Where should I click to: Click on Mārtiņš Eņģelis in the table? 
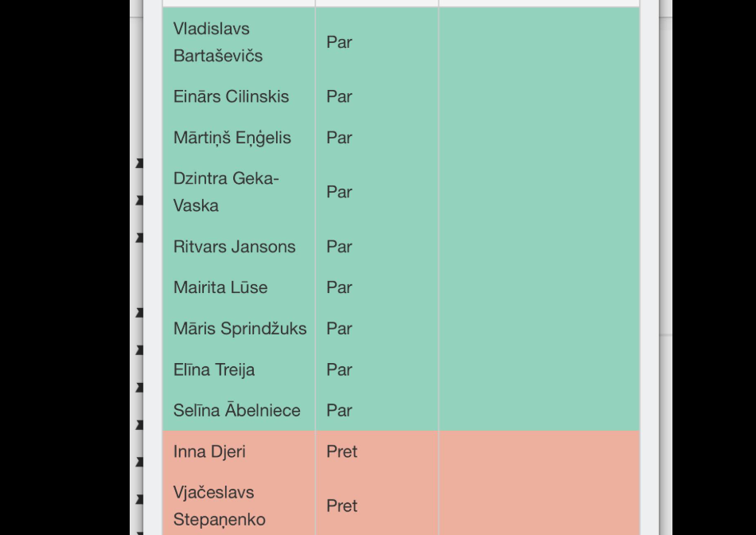pyautogui.click(x=232, y=138)
